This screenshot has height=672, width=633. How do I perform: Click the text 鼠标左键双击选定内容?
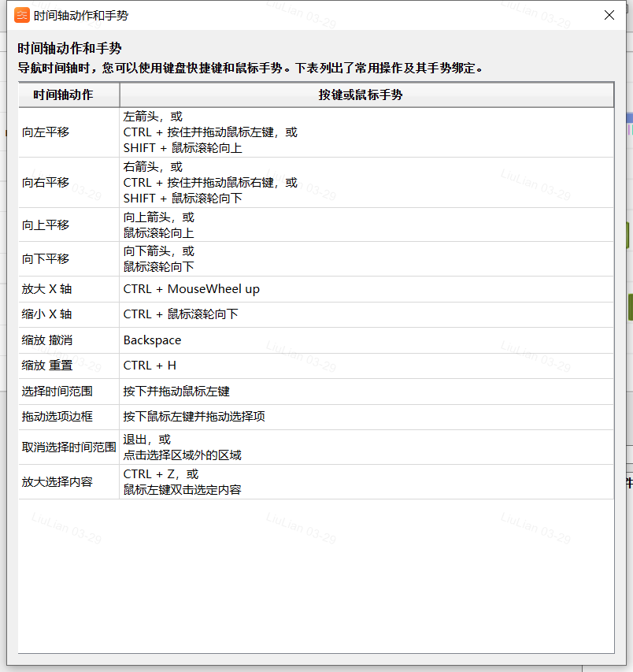point(183,490)
